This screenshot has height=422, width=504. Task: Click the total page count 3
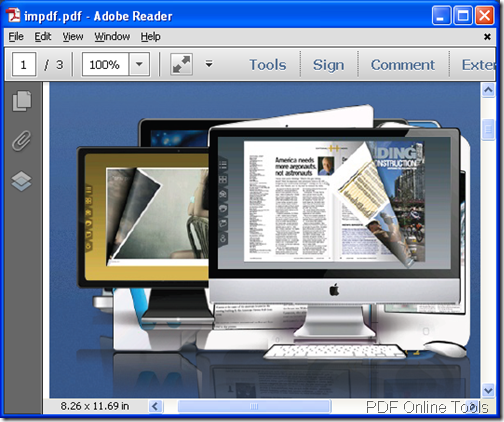(60, 65)
